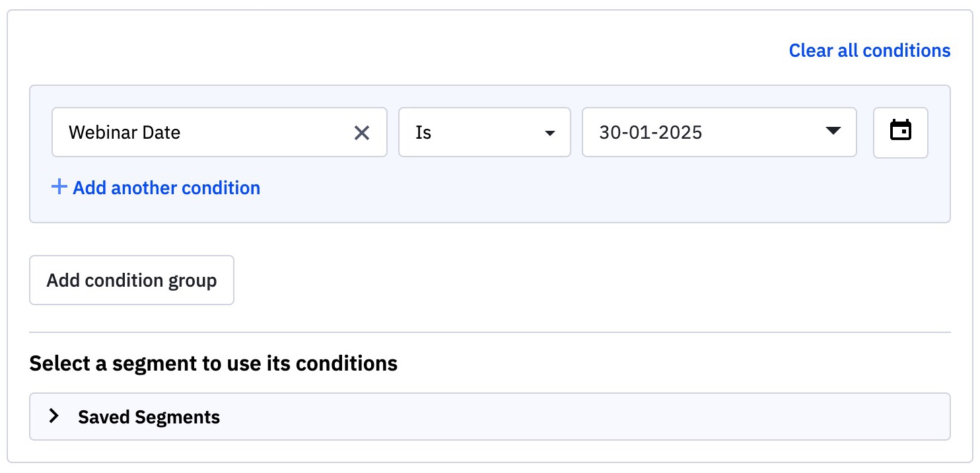Click the Saved Segments label
This screenshot has height=473, width=980.
tap(149, 417)
